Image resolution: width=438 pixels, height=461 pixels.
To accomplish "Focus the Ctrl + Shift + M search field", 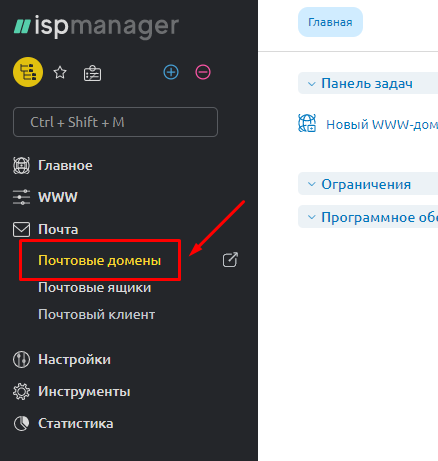I will tap(115, 122).
